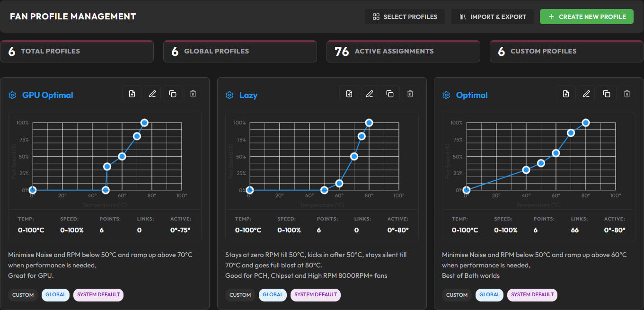Open Import & Export options

[493, 17]
